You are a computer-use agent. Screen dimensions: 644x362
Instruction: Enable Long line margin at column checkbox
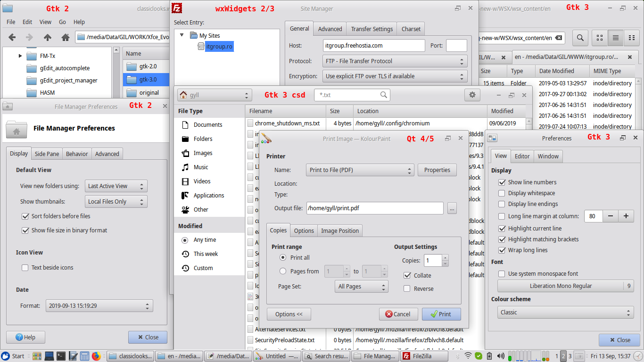click(x=502, y=216)
